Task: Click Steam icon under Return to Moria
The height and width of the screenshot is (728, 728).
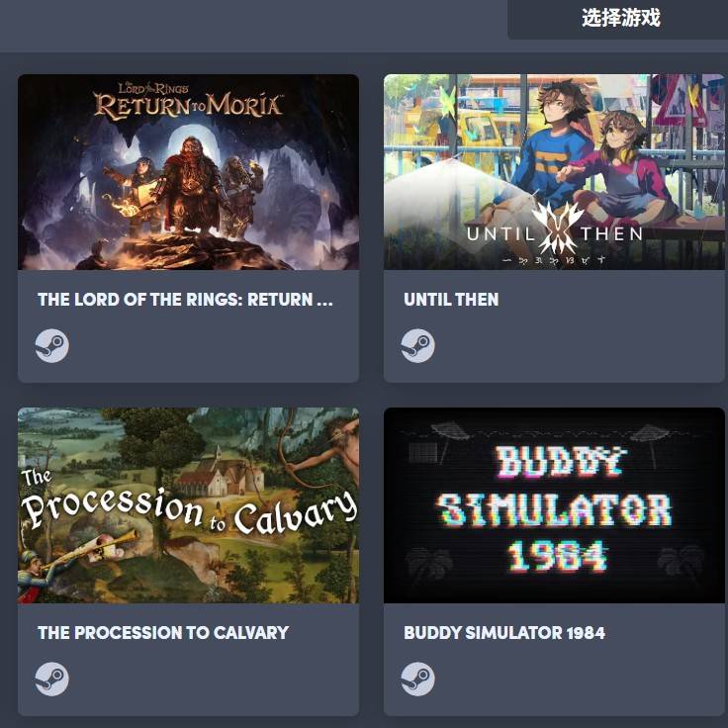Action: [x=52, y=346]
